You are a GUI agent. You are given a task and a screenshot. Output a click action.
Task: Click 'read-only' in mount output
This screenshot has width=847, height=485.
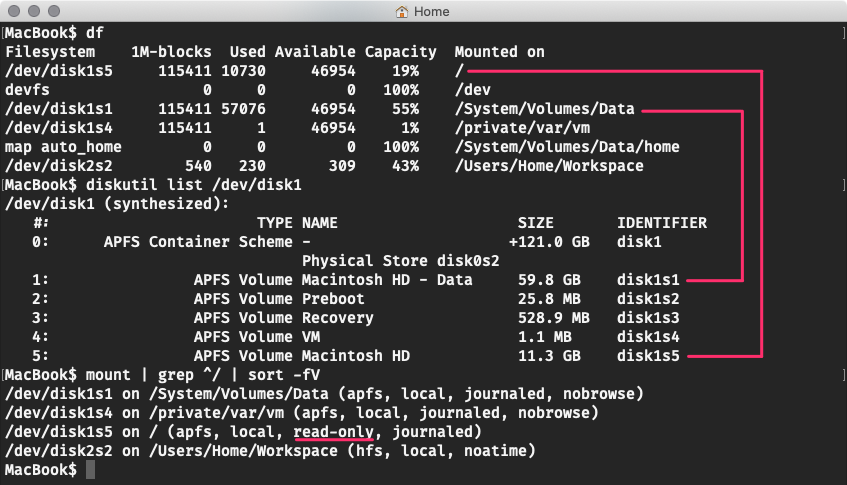[333, 432]
